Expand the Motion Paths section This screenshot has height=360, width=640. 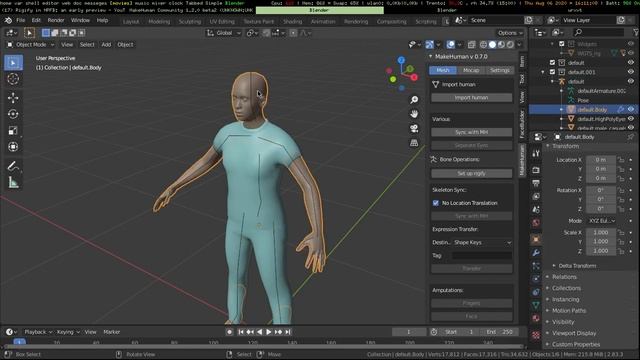tap(569, 311)
